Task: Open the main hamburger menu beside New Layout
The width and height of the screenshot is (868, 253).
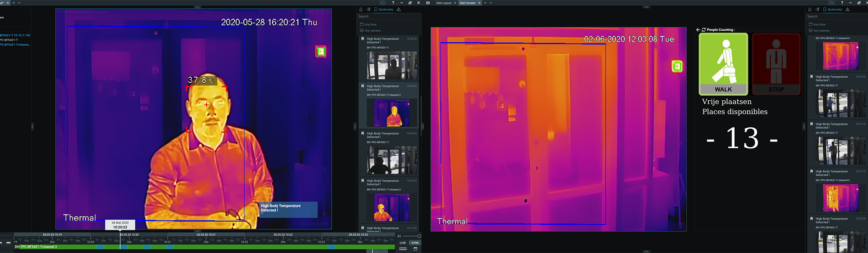Action: tap(428, 3)
